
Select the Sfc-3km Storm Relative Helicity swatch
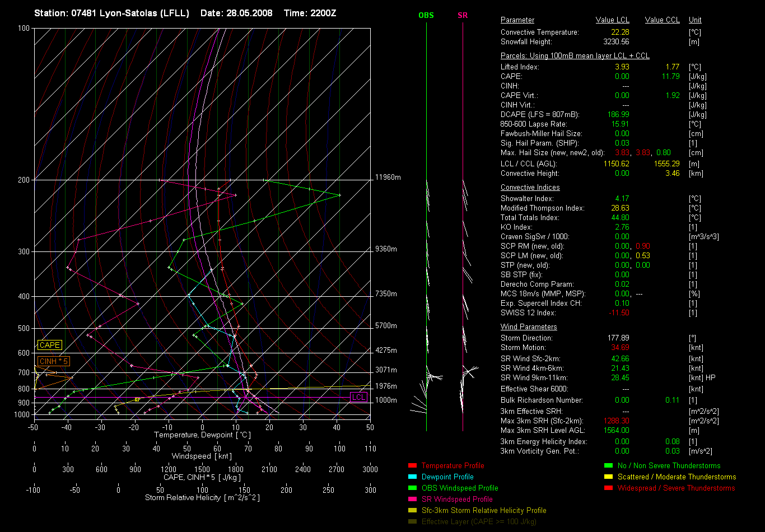[x=412, y=510]
